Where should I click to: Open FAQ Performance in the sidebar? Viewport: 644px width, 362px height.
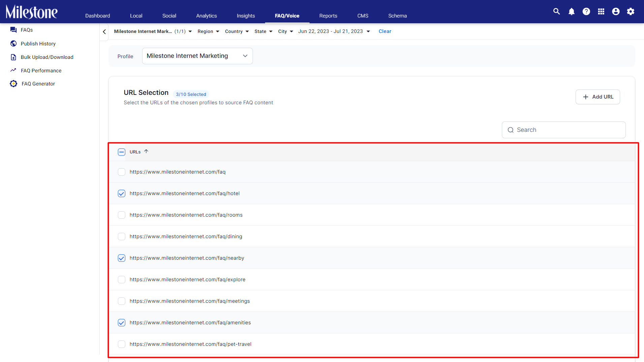point(41,71)
